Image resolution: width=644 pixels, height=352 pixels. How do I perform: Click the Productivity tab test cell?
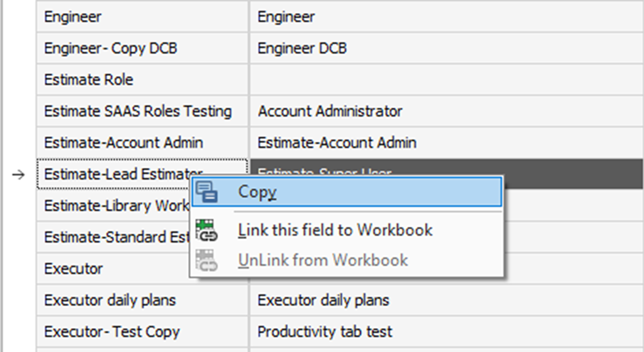coord(325,331)
